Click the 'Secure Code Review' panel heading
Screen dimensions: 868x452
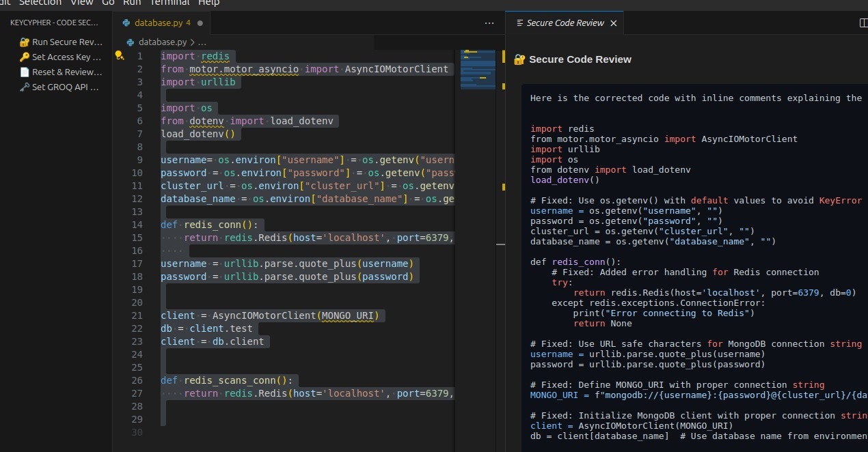580,59
